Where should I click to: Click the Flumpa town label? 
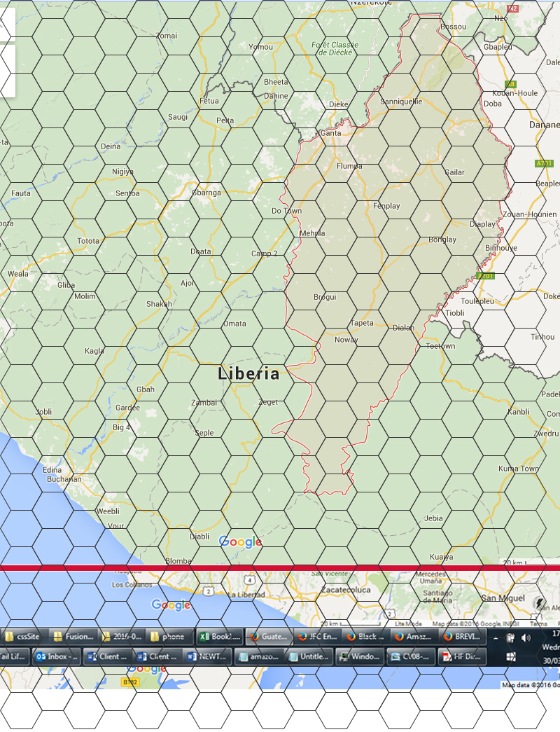[349, 166]
